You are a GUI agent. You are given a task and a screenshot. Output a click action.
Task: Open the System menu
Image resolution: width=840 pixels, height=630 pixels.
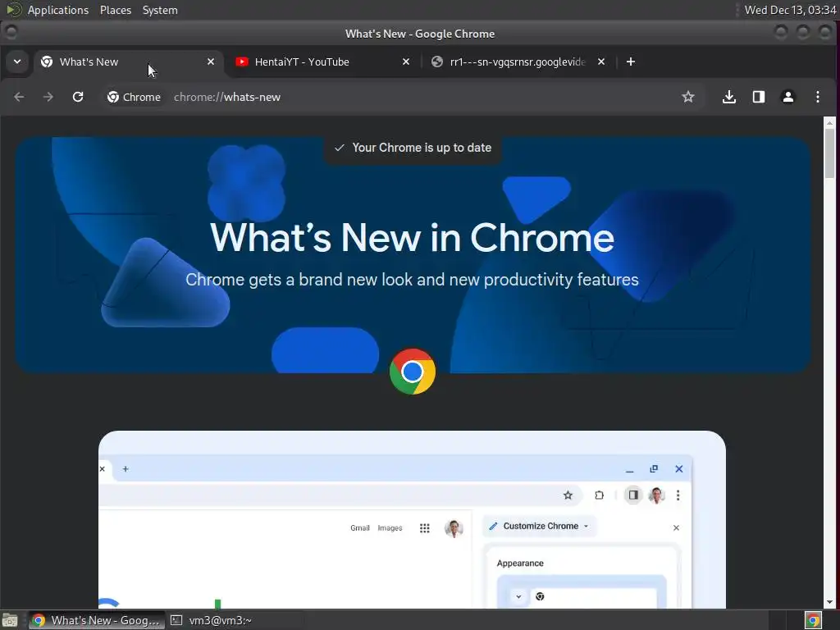[x=160, y=10]
